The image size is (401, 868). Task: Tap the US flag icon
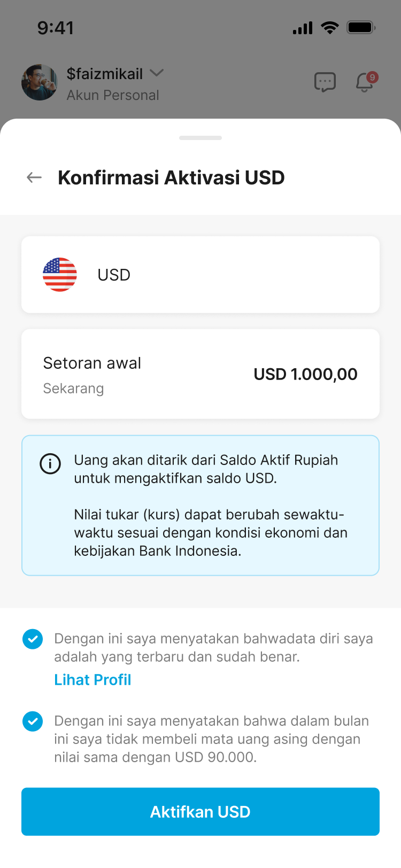tap(60, 275)
